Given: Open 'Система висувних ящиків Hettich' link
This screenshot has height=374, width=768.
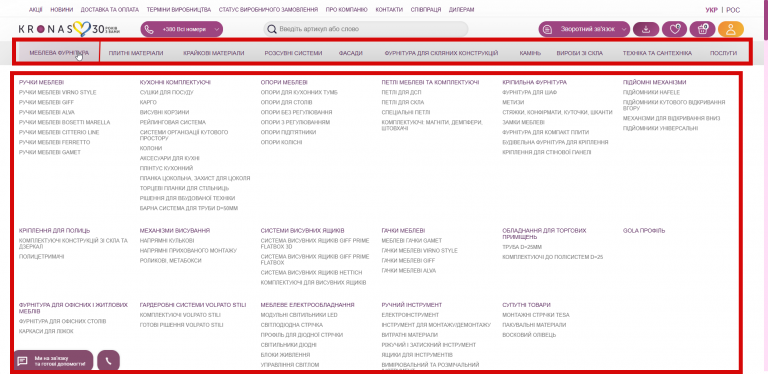Looking at the screenshot, I should click(312, 273).
